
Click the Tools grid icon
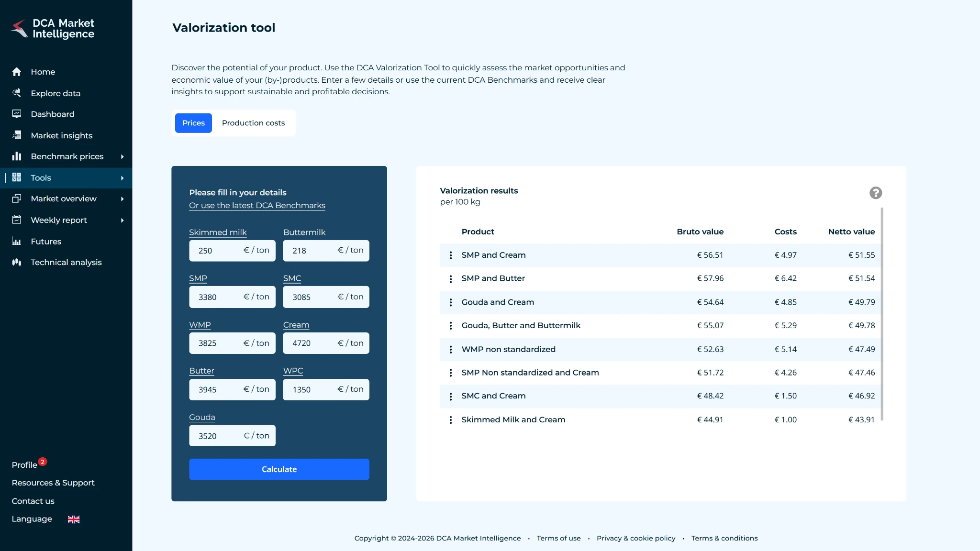17,177
